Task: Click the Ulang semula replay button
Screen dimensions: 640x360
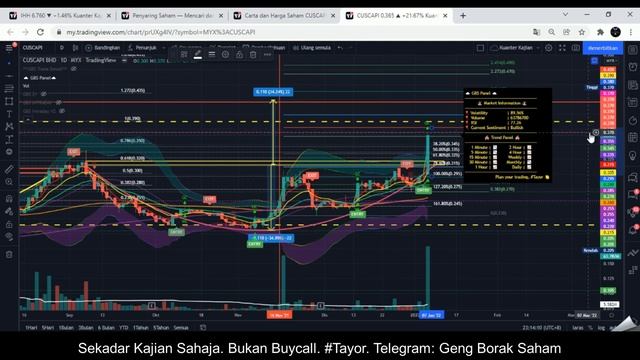Action: tap(312, 48)
